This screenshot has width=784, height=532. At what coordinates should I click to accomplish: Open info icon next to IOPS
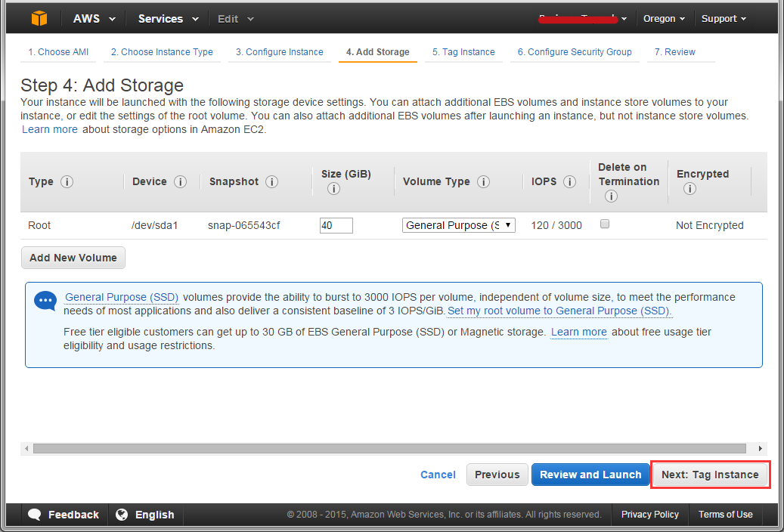point(569,181)
